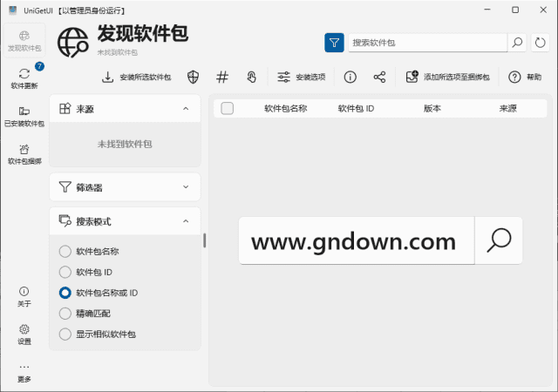Click the 筛选器 funnel icon
Viewport: 558px width, 392px height.
pyautogui.click(x=65, y=186)
